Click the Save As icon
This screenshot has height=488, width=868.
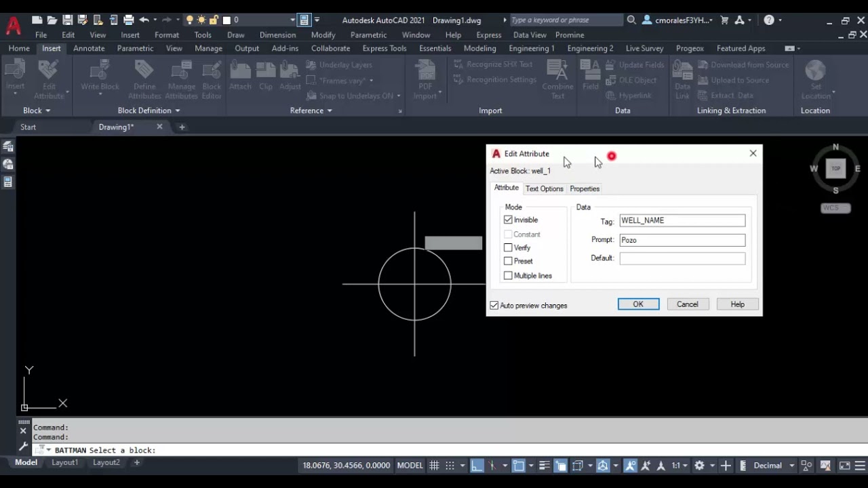[x=83, y=20]
